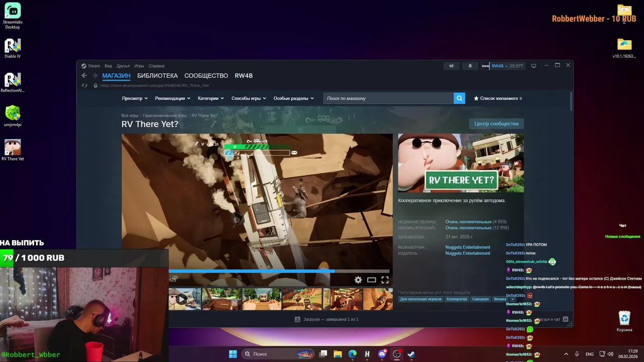Image resolution: width=644 pixels, height=362 pixels.
Task: Open the Игры menu
Action: [x=139, y=66]
